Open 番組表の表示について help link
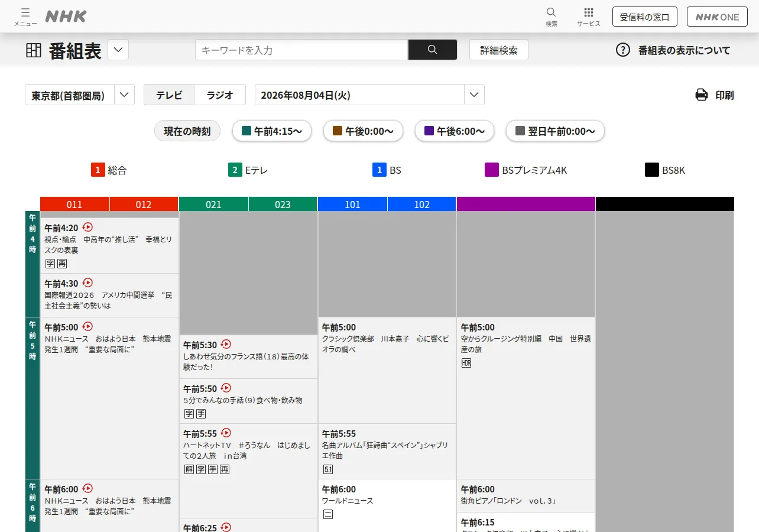The height and width of the screenshot is (532, 759). tap(673, 50)
